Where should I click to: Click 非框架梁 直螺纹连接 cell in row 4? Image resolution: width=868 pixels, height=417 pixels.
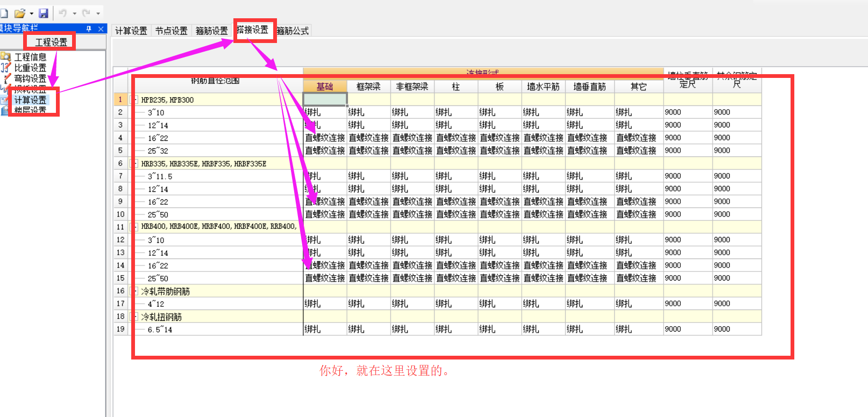click(x=412, y=138)
